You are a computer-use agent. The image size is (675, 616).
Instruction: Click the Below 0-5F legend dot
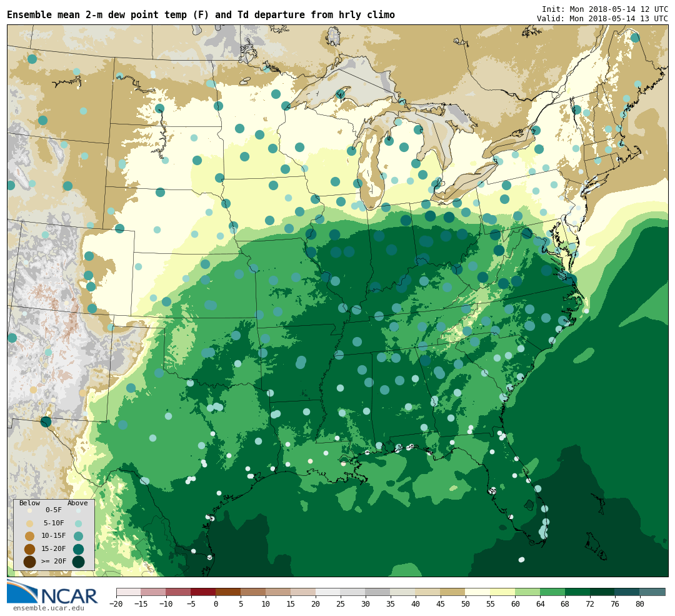pos(30,510)
